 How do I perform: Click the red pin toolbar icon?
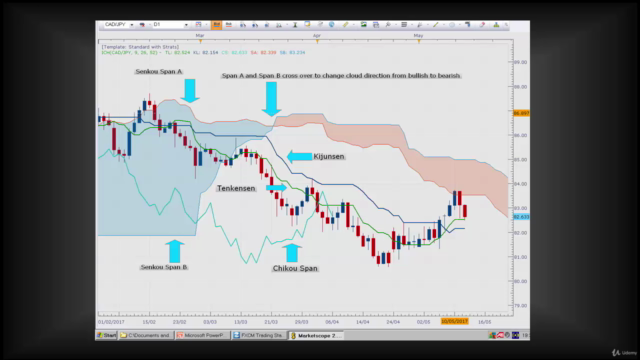click(x=482, y=25)
